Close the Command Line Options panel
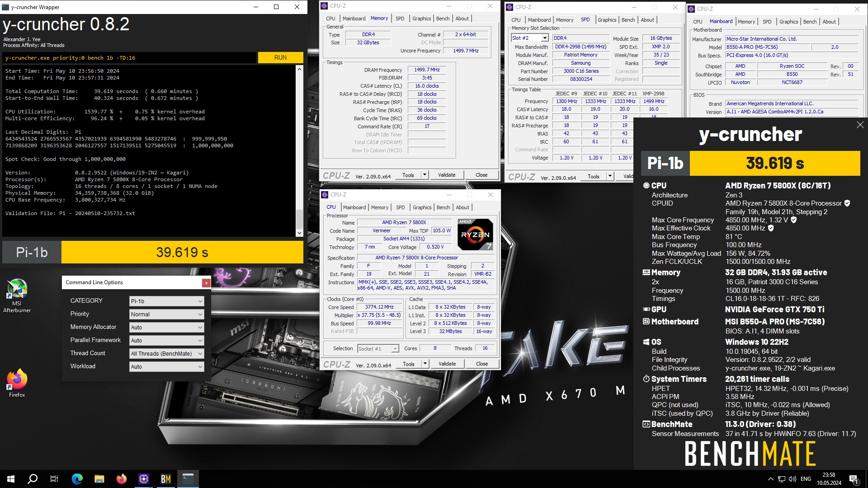The width and height of the screenshot is (868, 488). click(206, 283)
